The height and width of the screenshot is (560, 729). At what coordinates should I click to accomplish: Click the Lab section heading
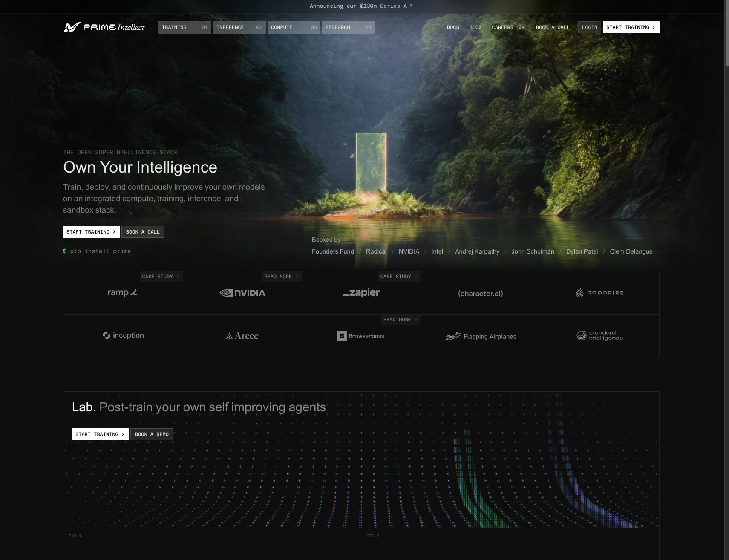click(x=199, y=407)
